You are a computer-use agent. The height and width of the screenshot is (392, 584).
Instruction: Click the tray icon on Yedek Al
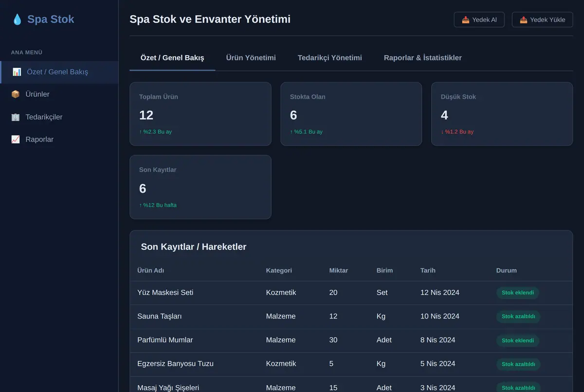coord(466,20)
